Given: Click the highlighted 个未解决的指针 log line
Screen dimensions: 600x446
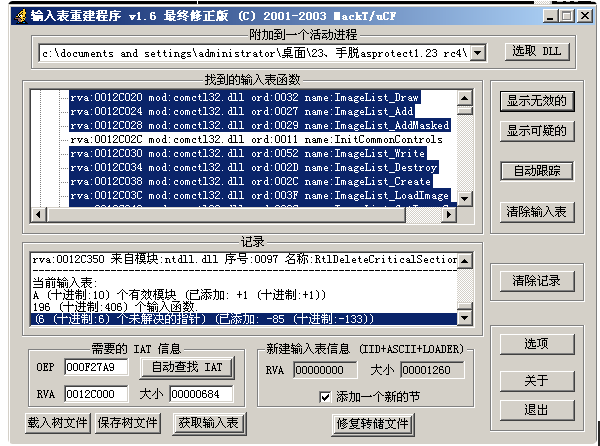Looking at the screenshot, I should tap(244, 319).
